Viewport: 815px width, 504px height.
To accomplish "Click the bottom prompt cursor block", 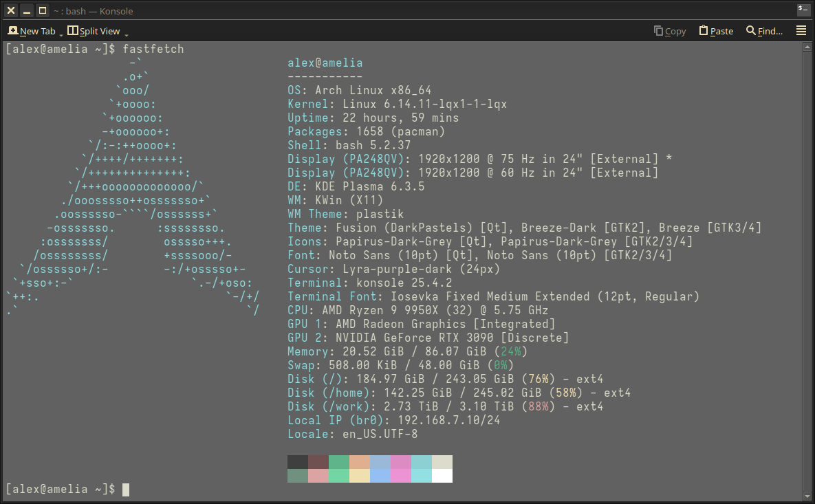I will coord(126,490).
